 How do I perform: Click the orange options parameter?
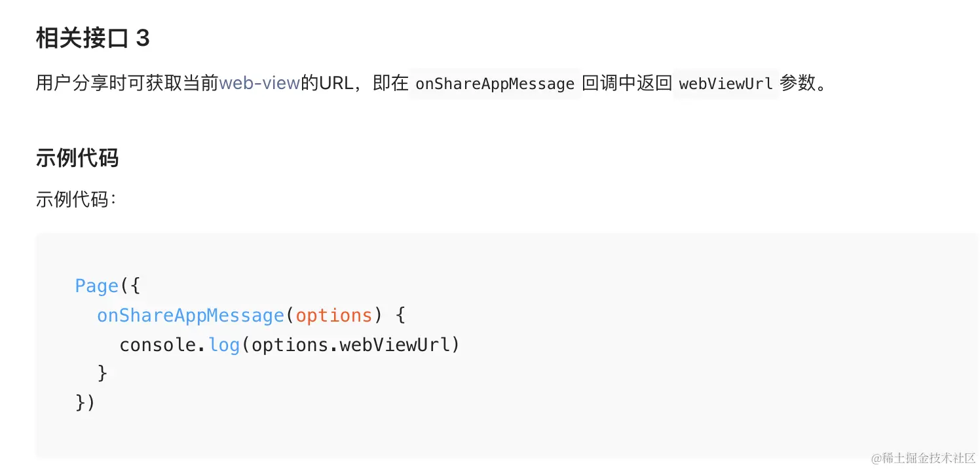333,316
